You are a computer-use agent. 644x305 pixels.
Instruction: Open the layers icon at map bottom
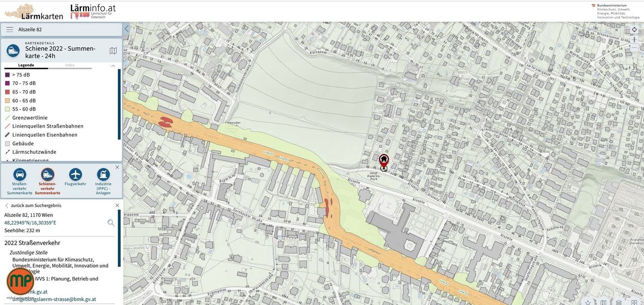point(619,302)
